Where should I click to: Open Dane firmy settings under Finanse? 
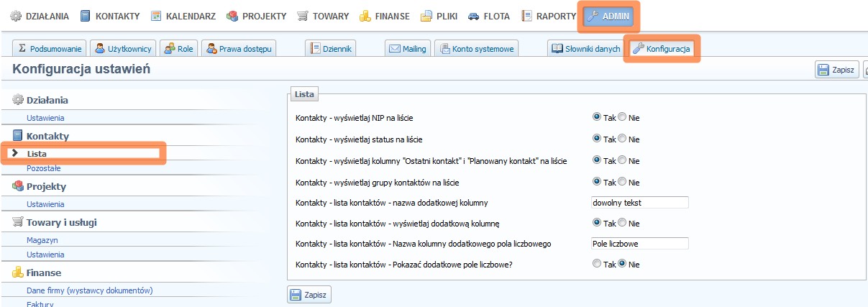(89, 290)
